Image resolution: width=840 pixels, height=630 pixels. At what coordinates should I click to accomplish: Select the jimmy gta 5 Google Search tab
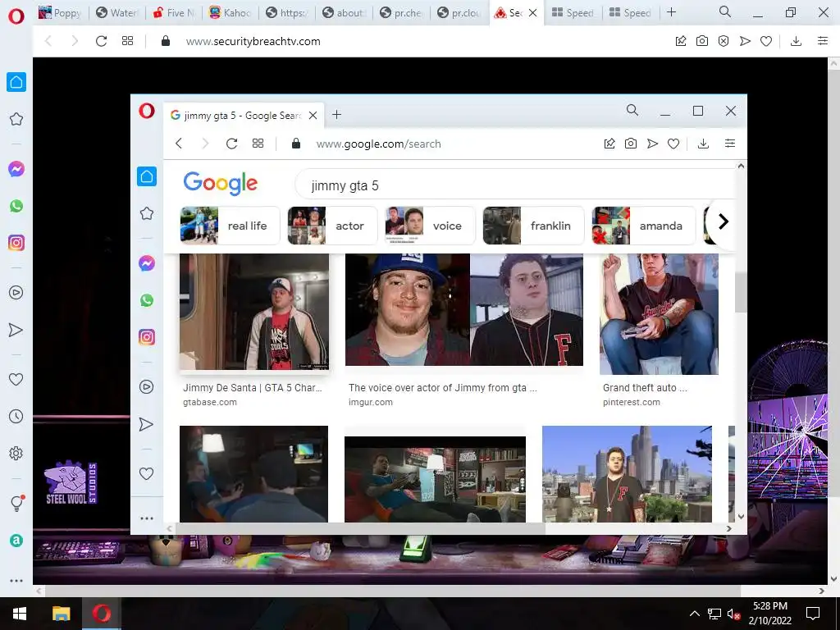[x=244, y=115]
